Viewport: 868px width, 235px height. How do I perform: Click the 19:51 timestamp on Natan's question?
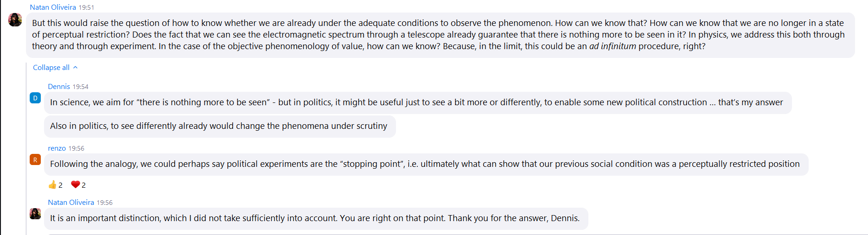(86, 7)
